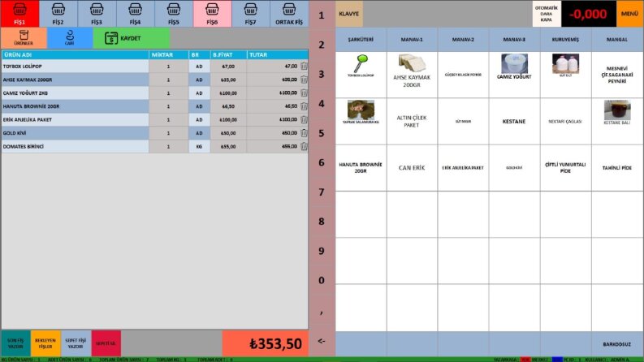Click the ÜRÜN ADI column header

76,54
